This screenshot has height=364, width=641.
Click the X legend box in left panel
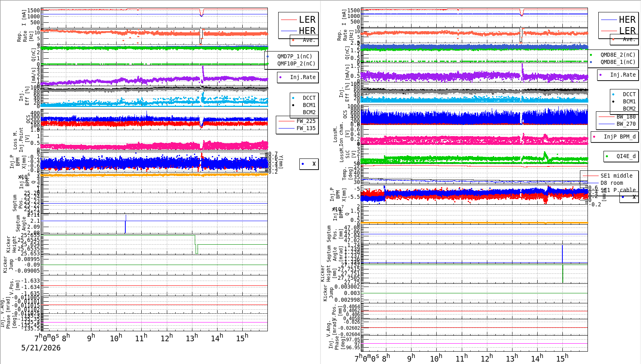tap(309, 164)
